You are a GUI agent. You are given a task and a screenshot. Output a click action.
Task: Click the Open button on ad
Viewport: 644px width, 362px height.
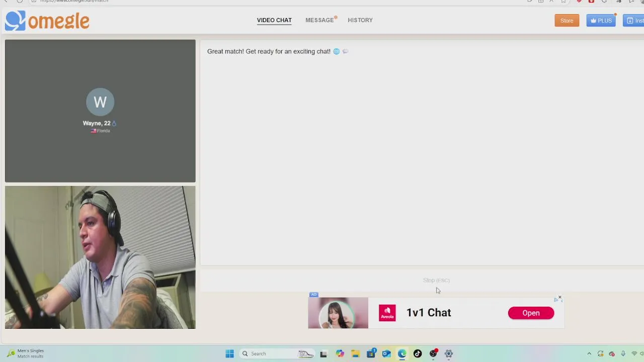[x=531, y=313]
